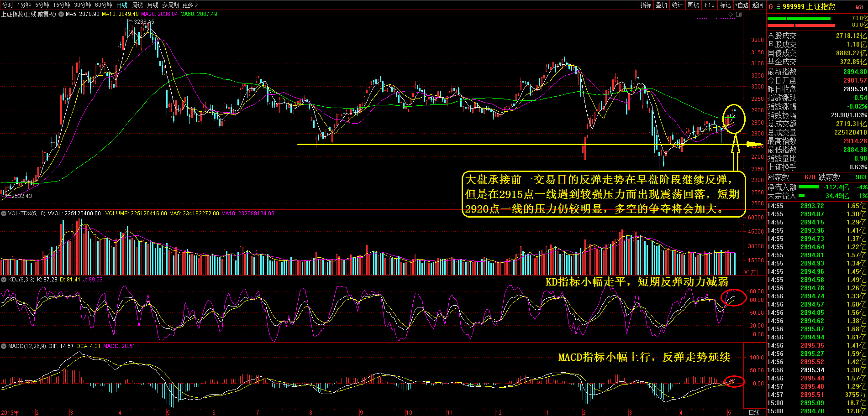
Task: Click the diamond icon above chart
Action: (x=731, y=14)
